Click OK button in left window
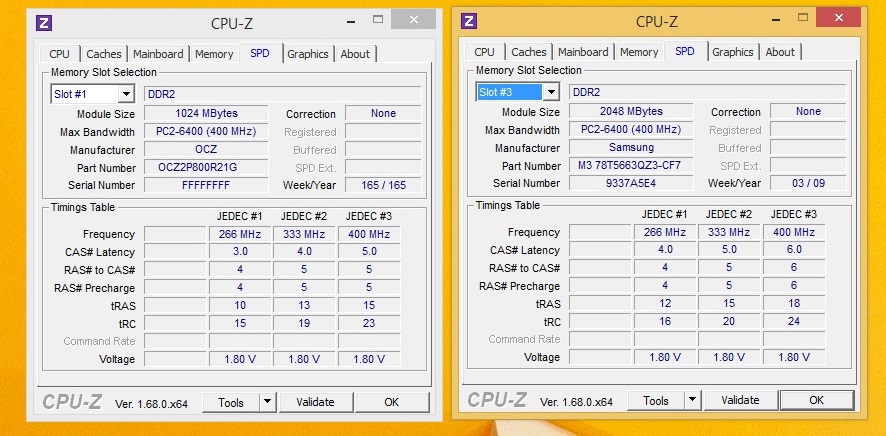 click(x=392, y=403)
